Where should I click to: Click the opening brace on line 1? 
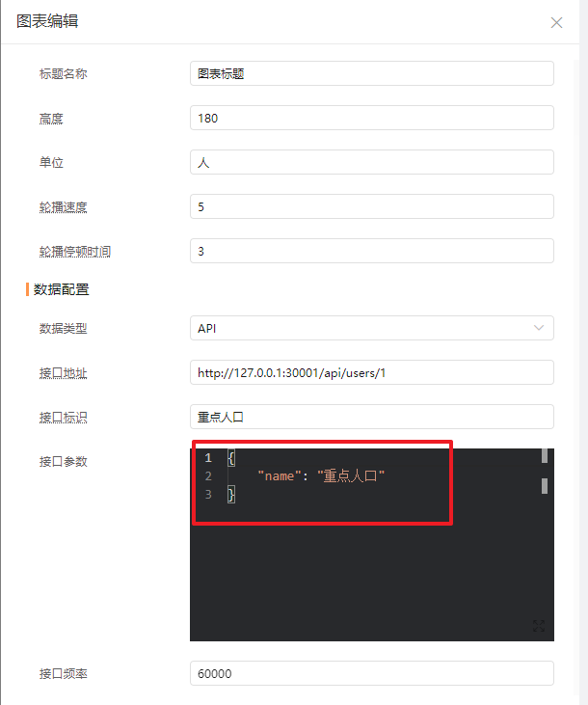(231, 458)
